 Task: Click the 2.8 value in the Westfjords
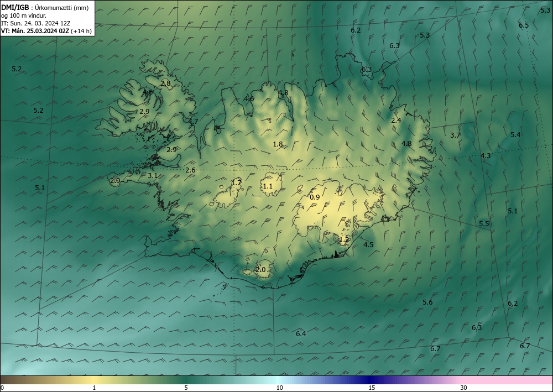165,83
